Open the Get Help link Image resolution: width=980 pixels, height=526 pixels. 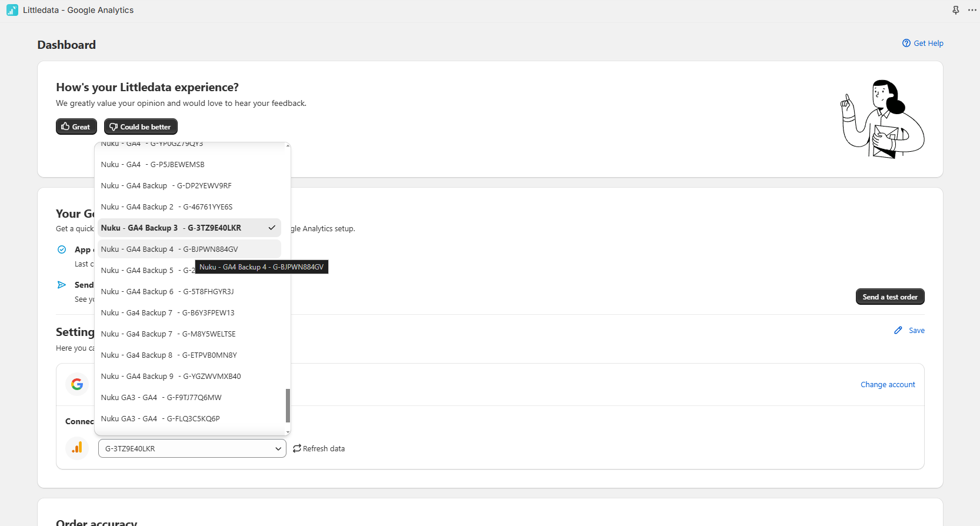pos(928,43)
